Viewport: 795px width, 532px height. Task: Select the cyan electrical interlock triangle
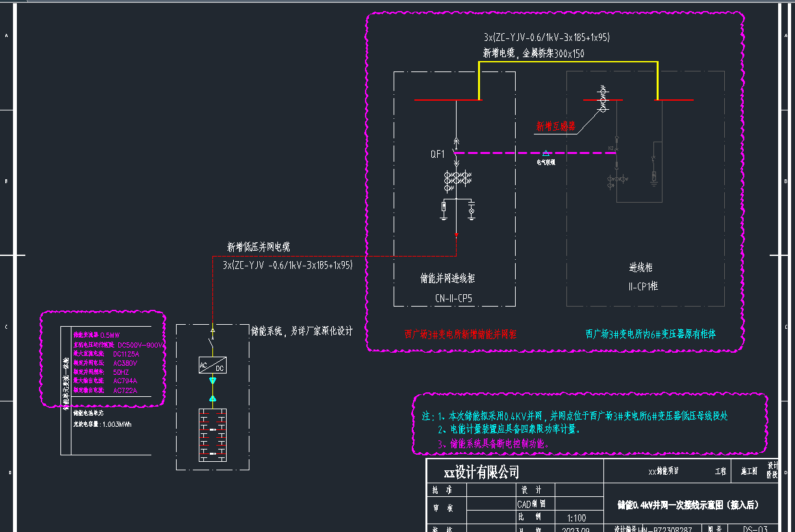(546, 153)
